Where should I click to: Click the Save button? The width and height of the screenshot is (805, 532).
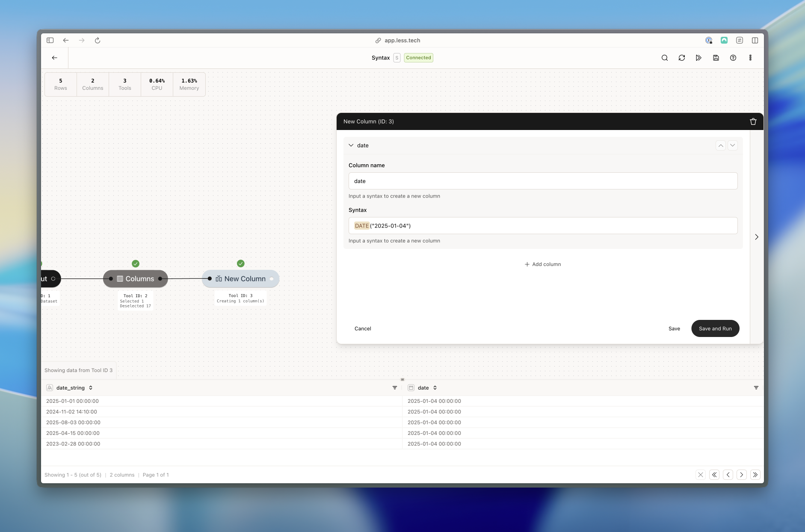coord(674,328)
